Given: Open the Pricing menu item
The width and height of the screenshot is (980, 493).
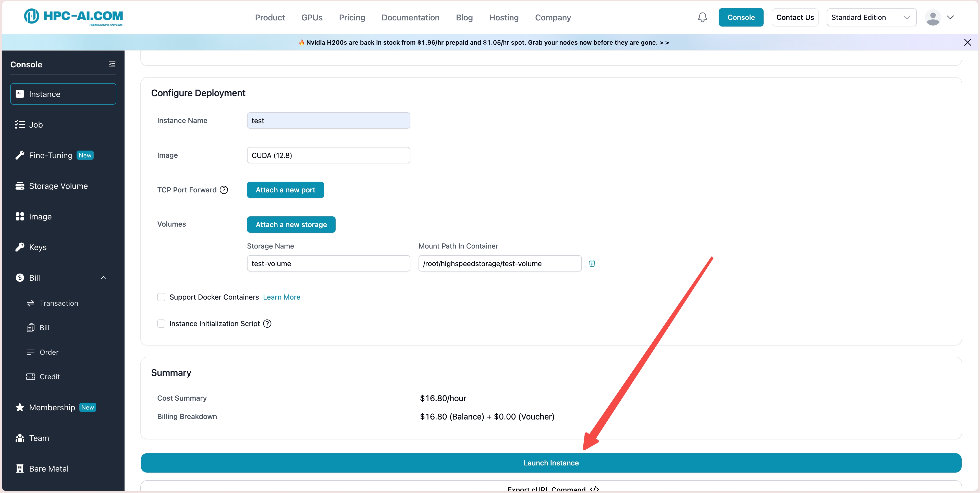Looking at the screenshot, I should click(x=352, y=18).
